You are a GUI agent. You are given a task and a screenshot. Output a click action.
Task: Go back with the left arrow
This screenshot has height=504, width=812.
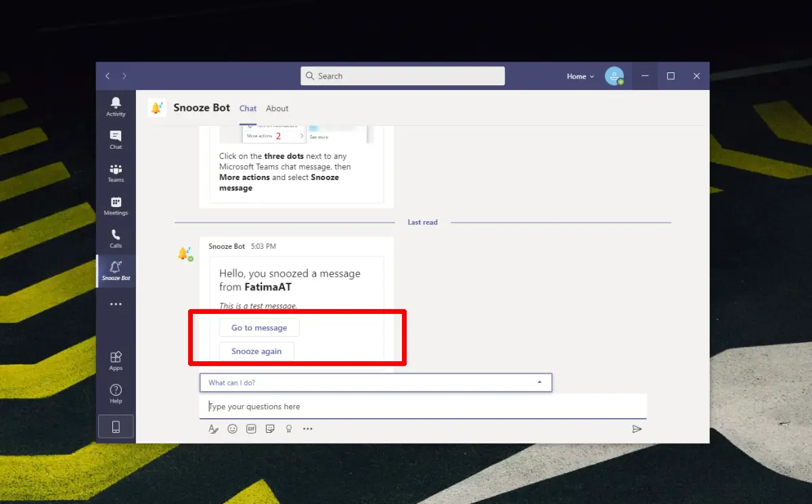click(108, 76)
